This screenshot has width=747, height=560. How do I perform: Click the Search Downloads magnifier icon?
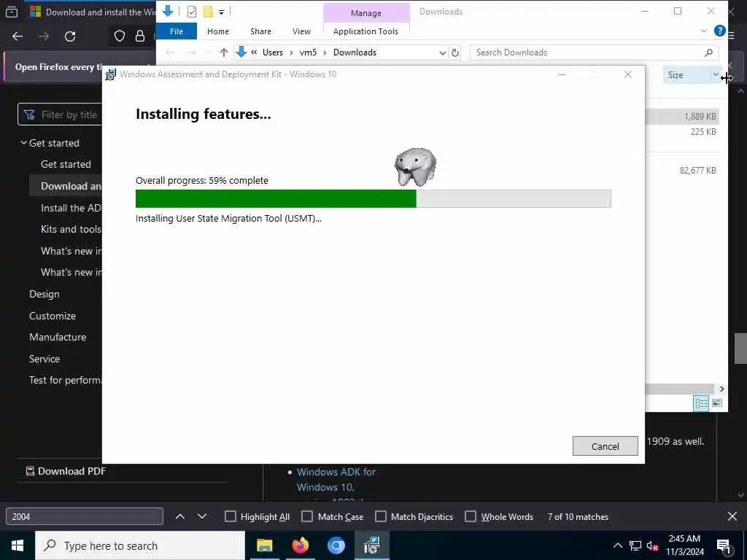pos(708,52)
